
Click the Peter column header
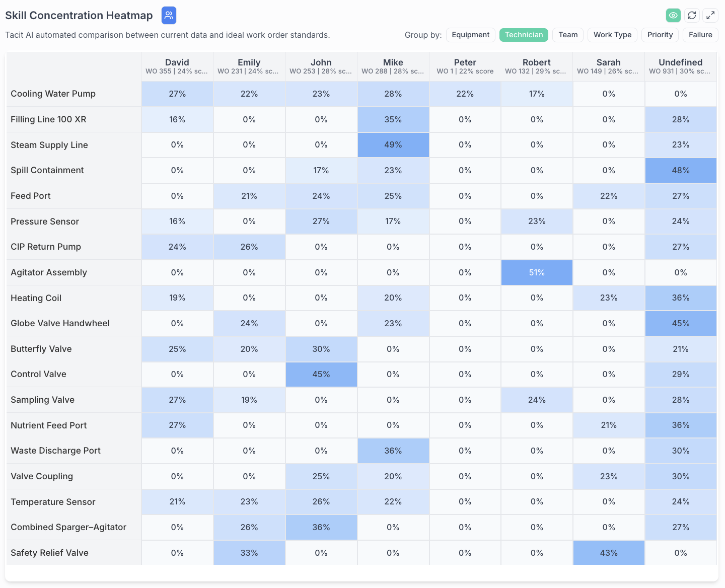(x=465, y=66)
